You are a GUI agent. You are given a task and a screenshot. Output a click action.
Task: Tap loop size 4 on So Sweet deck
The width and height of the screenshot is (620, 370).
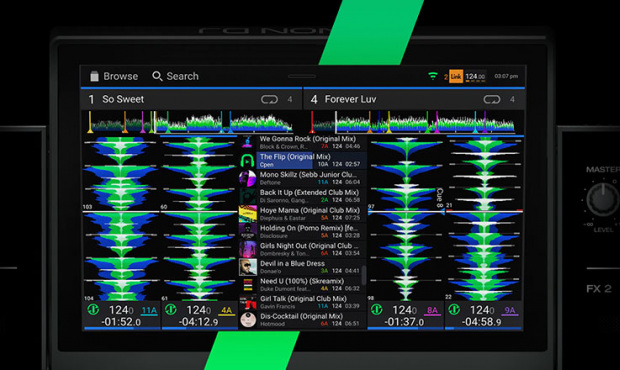click(290, 99)
